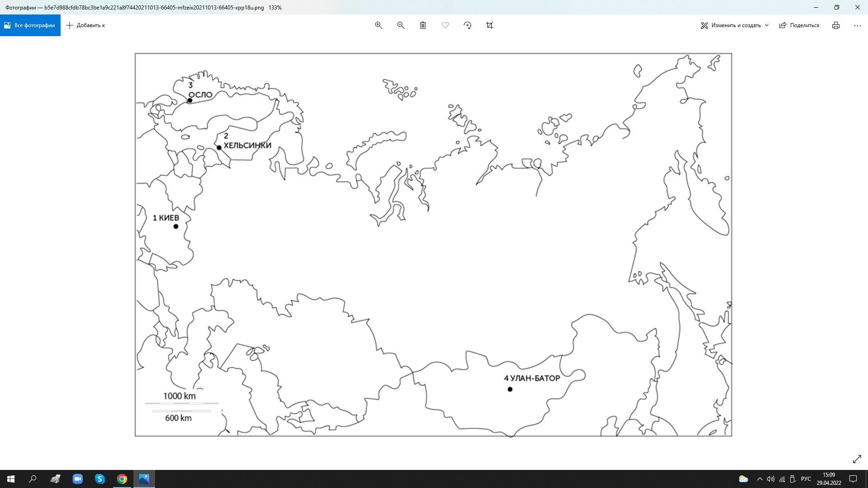Click the zoom out magnifier icon
Screen dimensions: 868x488
tap(401, 25)
